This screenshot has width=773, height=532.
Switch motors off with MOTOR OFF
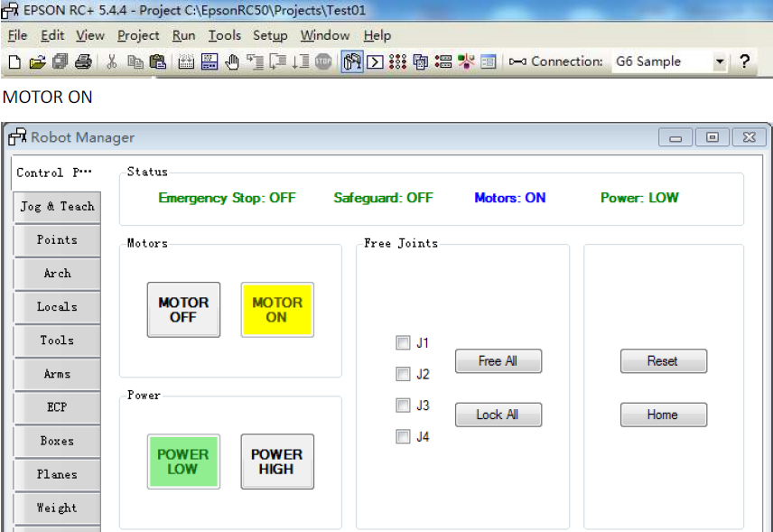tap(183, 310)
